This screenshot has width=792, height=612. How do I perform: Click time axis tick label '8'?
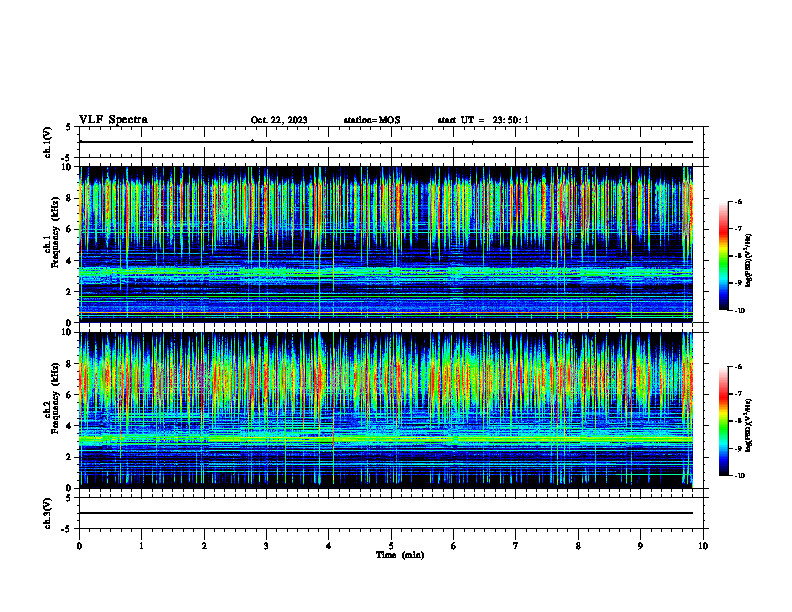(x=578, y=546)
